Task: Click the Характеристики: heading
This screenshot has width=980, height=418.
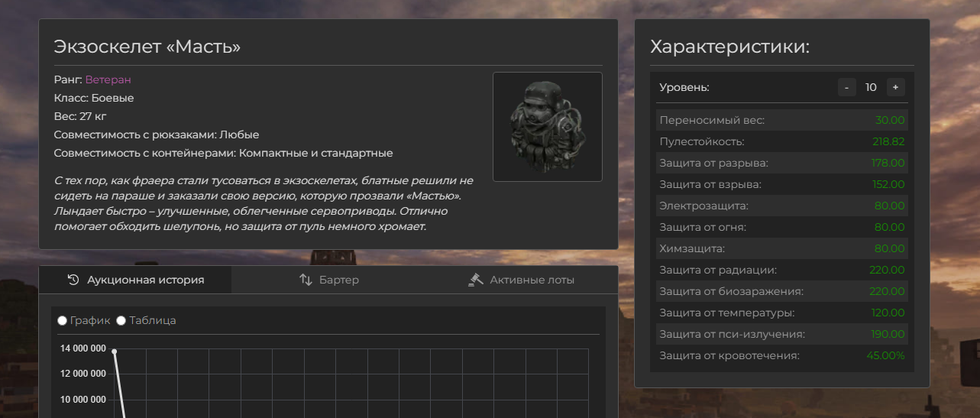Action: [729, 47]
